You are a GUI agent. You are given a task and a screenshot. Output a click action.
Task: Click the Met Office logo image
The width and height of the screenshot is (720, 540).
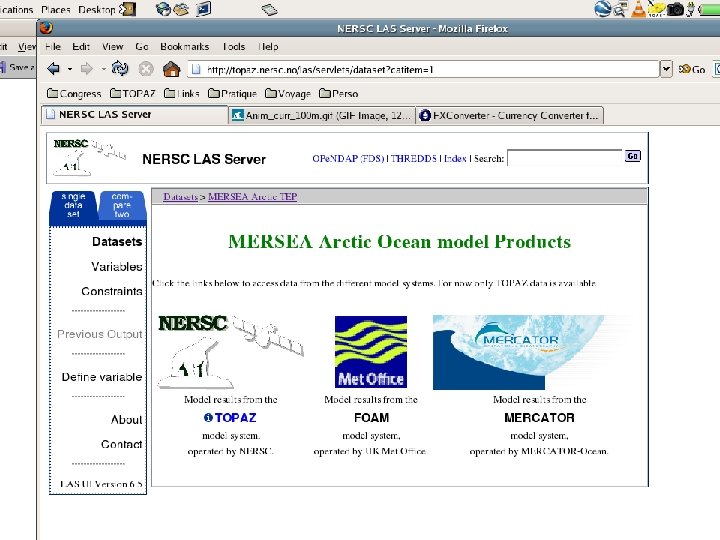click(371, 352)
